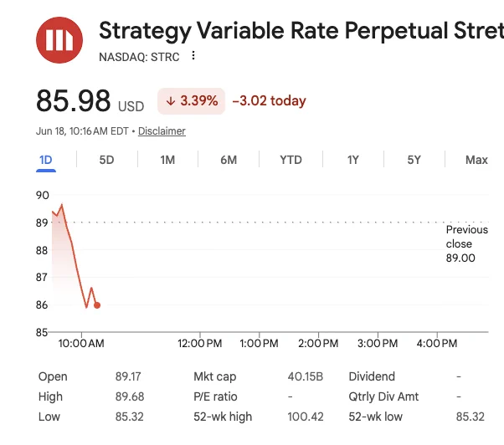View the 1Y chart range
The image size is (504, 445).
pyautogui.click(x=353, y=160)
